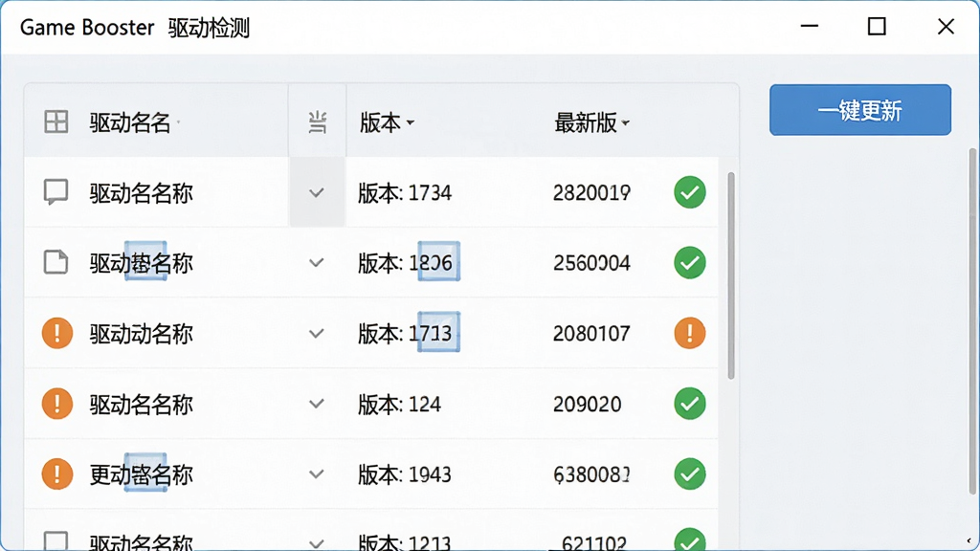Screen dimensions: 980x551
Task: Select the driver name in the 1806 row
Action: pos(142,263)
